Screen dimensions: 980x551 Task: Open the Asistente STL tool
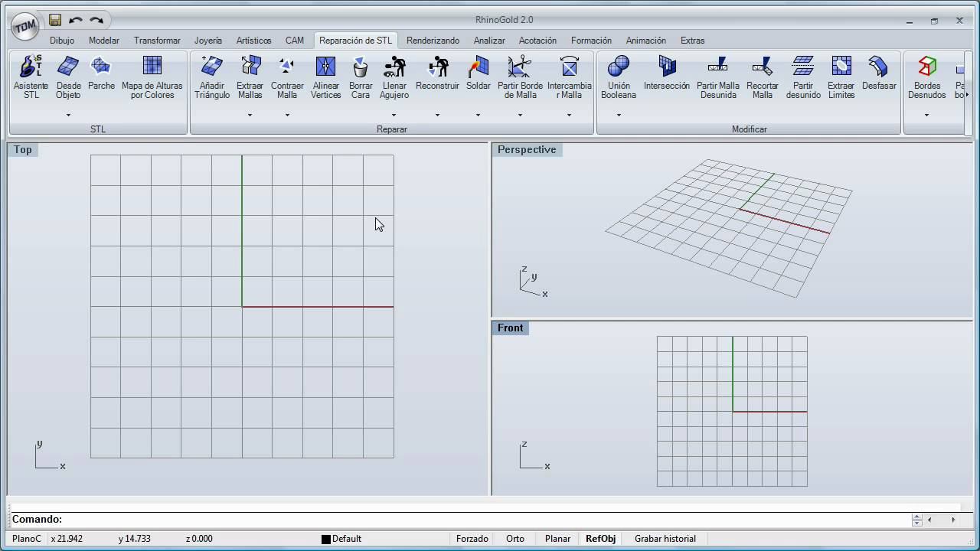coord(31,77)
